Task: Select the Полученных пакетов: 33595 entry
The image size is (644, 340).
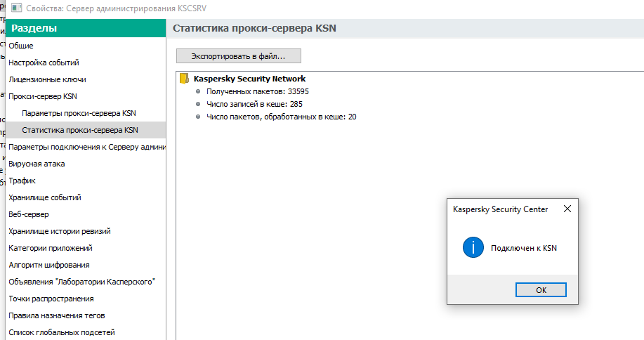Action: click(x=258, y=91)
